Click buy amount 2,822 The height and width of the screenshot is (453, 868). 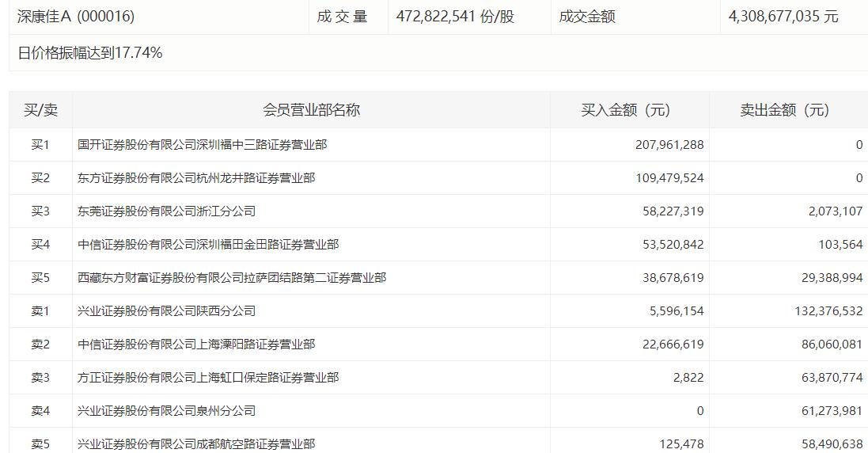[x=688, y=378]
